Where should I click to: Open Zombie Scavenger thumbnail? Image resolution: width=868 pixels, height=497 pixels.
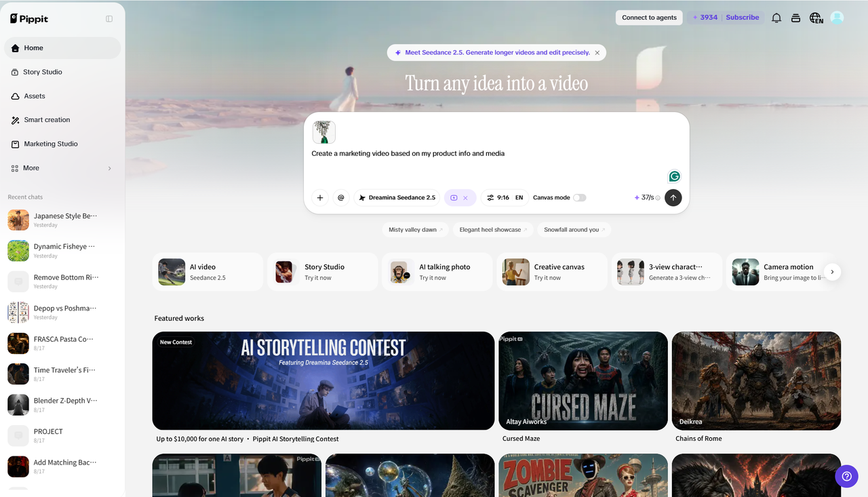click(x=583, y=475)
